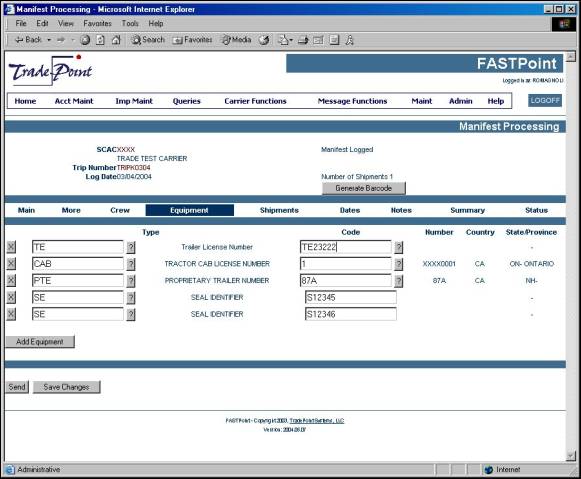Open the browser Help menu

[x=156, y=23]
